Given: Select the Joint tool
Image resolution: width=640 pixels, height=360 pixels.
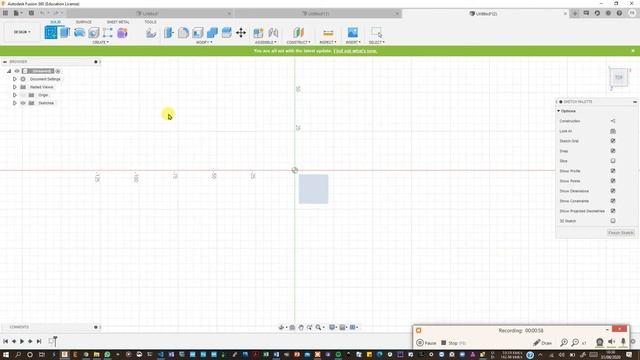Looking at the screenshot, I should coord(273,32).
